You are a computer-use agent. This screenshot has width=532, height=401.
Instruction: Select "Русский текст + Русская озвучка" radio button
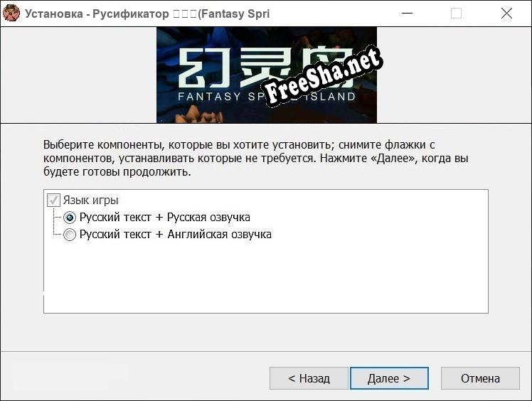(70, 218)
